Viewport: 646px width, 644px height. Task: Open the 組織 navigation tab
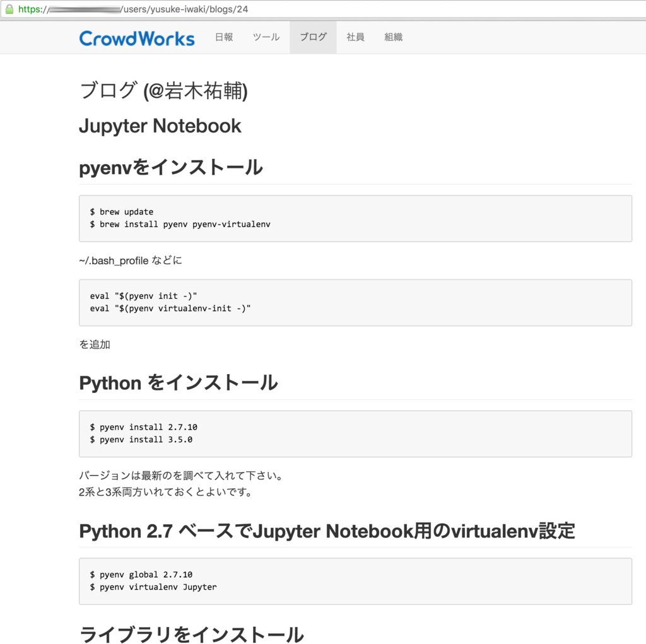(x=393, y=37)
